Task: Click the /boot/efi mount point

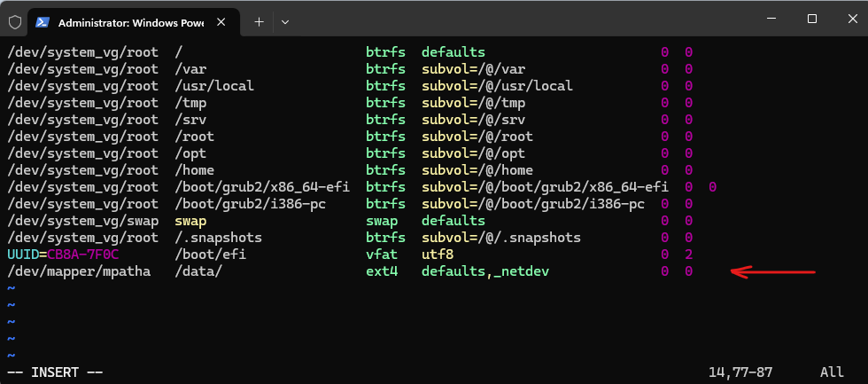Action: tap(211, 255)
